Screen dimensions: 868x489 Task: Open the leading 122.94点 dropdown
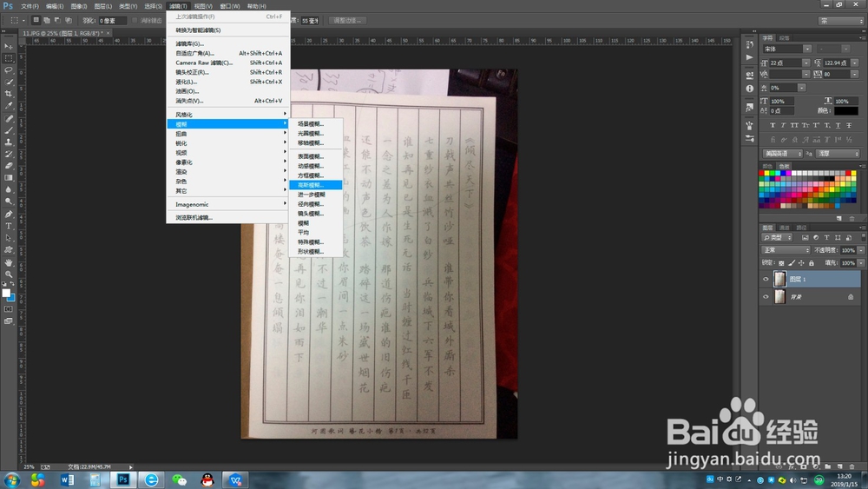[x=855, y=63]
